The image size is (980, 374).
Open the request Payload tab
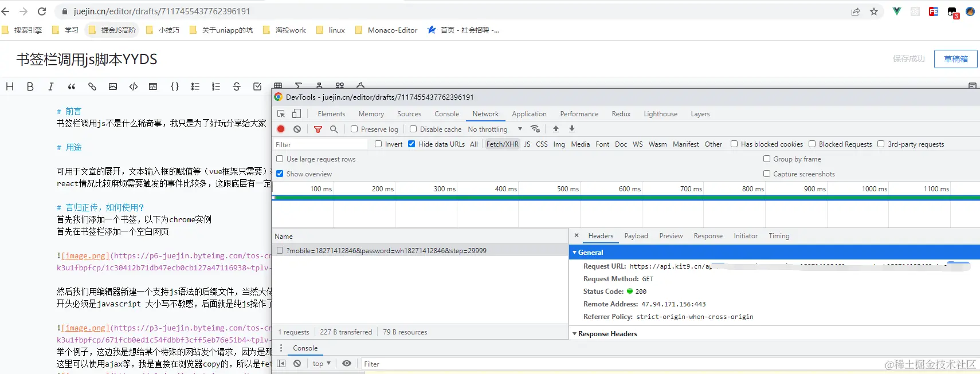[x=636, y=236]
